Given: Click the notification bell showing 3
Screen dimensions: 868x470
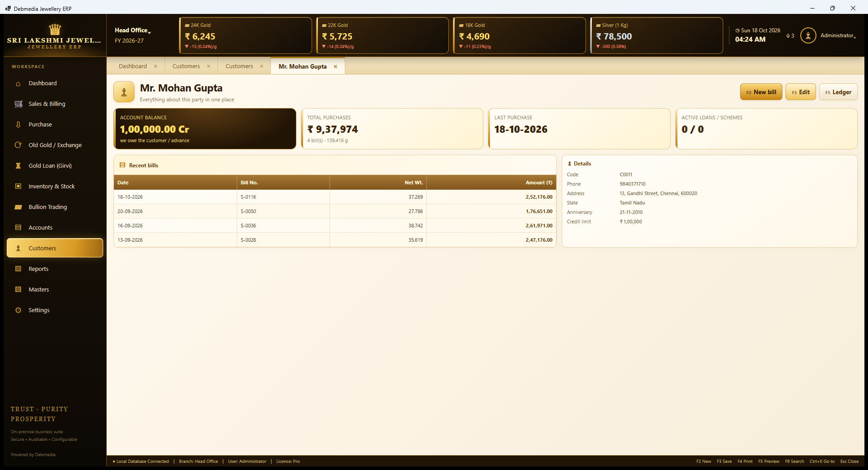Looking at the screenshot, I should 790,36.
